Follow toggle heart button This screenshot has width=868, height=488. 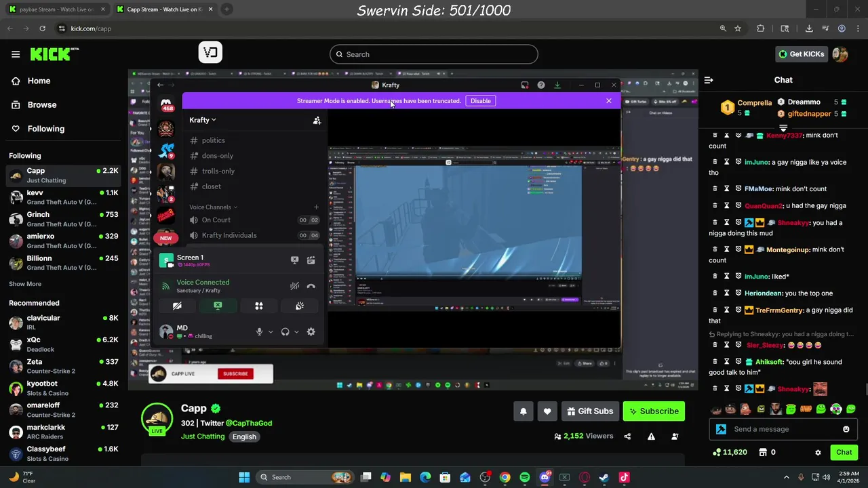pos(547,411)
